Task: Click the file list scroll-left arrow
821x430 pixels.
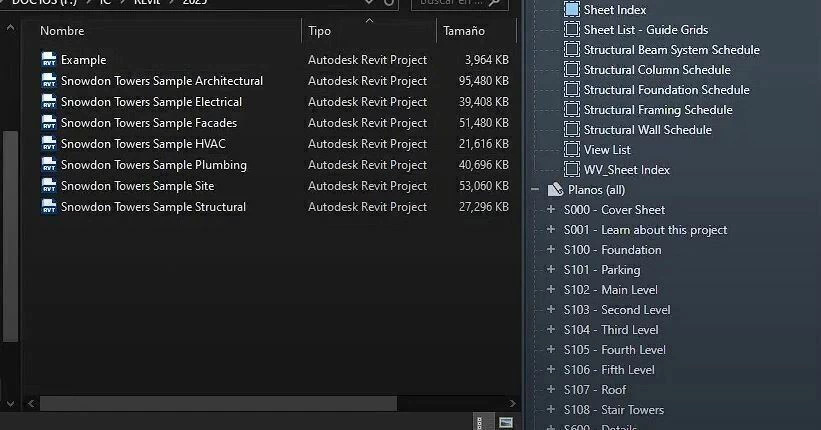Action: pos(31,403)
